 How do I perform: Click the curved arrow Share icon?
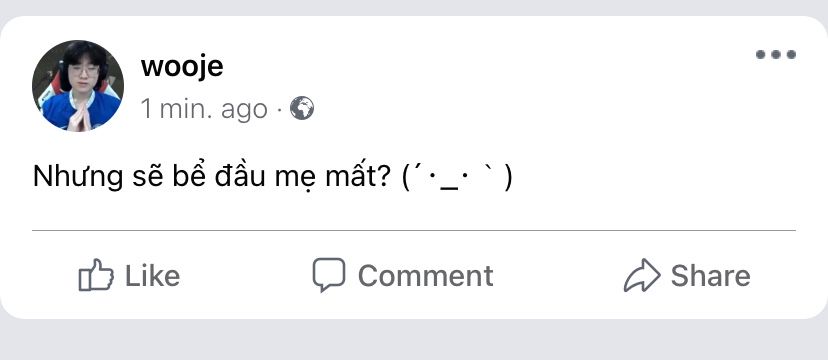tap(642, 275)
